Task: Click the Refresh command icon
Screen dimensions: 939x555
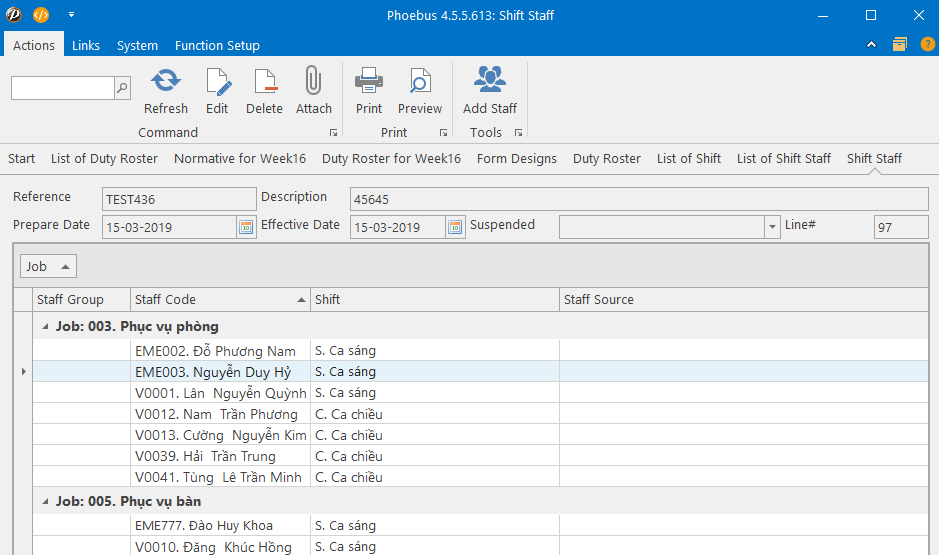Action: (x=165, y=81)
